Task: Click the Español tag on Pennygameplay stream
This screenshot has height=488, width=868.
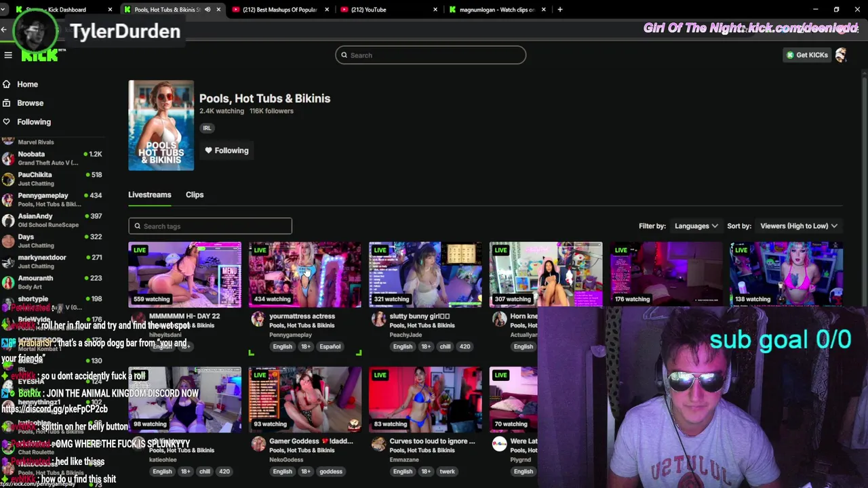Action: coord(330,346)
